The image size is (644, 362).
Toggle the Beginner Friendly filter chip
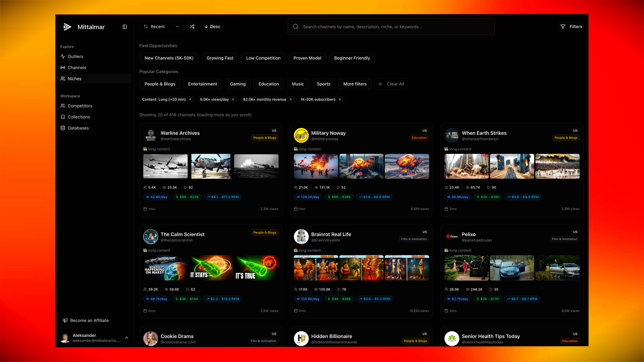coord(352,58)
